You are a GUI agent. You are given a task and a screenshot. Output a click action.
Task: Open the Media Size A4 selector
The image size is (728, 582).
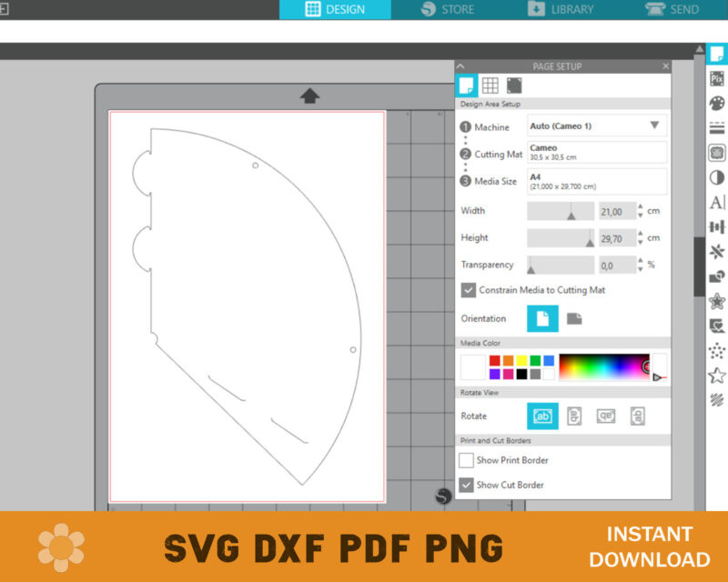click(x=596, y=181)
